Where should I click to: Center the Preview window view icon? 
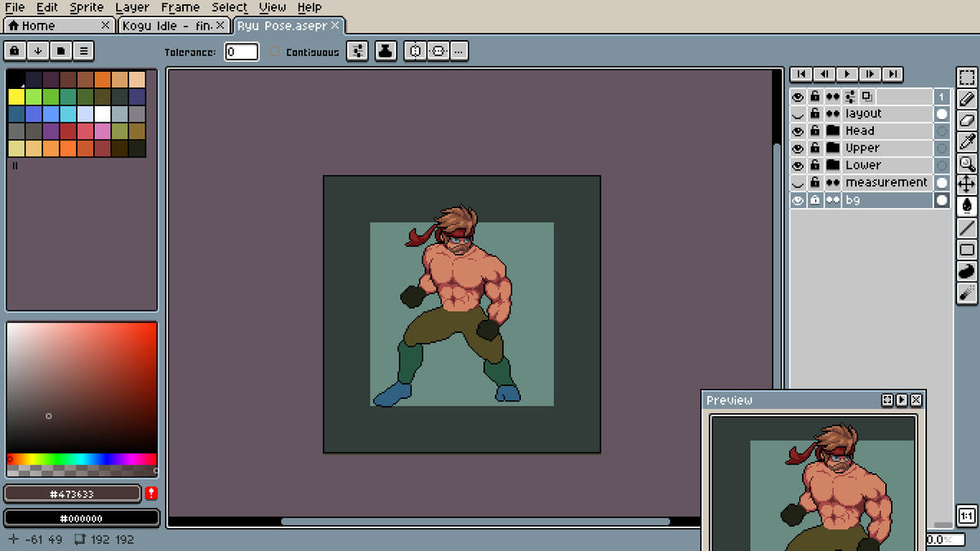[888, 400]
